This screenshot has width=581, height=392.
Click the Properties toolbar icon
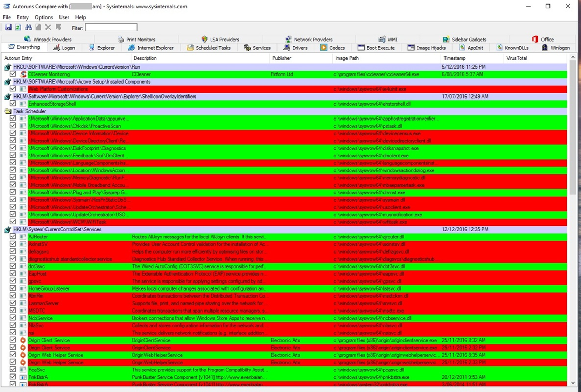pos(38,27)
